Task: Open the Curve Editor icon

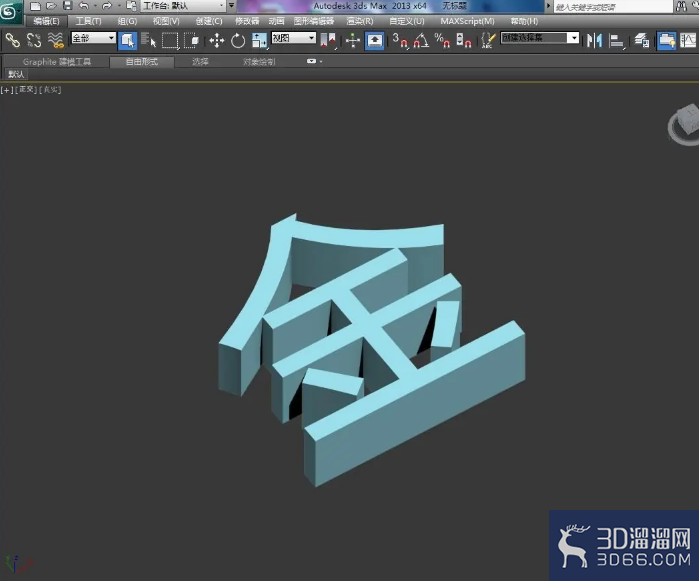Action: click(x=688, y=41)
